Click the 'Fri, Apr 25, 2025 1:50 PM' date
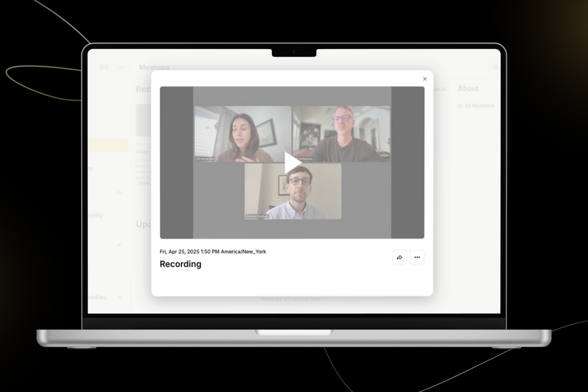This screenshot has width=588, height=392. 189,252
